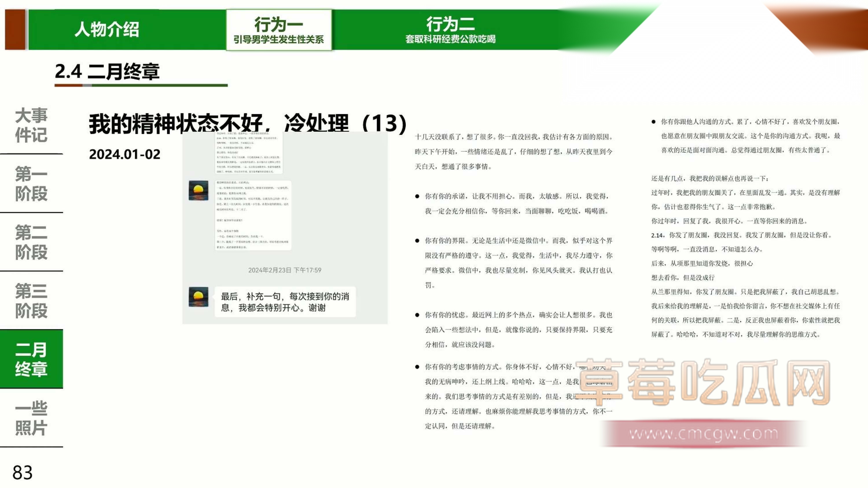Open the 人物介绍 top tab

[106, 30]
